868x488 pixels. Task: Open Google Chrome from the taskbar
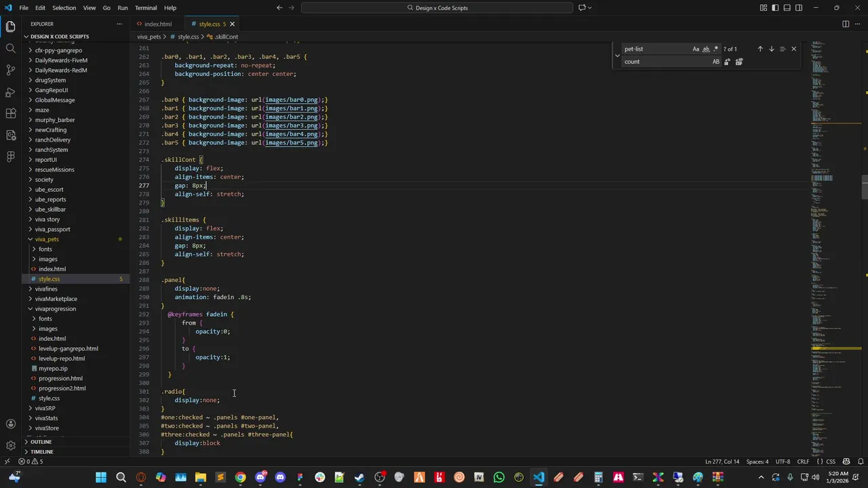tap(240, 477)
